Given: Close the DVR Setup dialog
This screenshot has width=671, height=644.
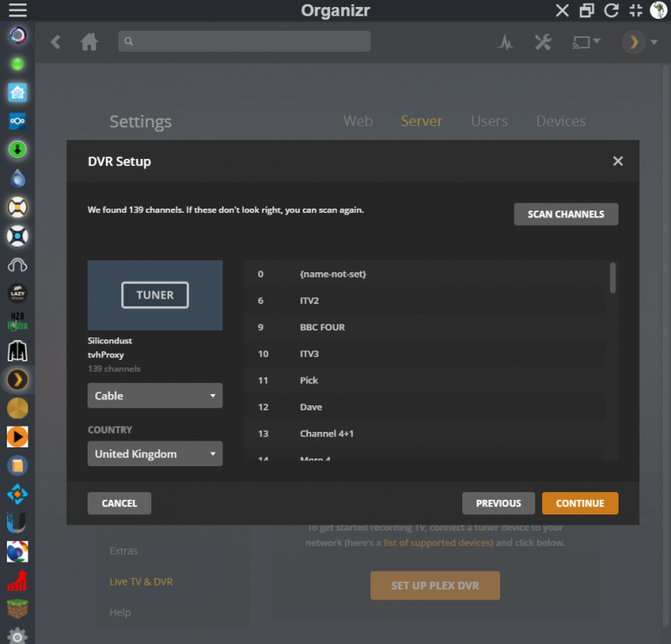Looking at the screenshot, I should click(618, 161).
